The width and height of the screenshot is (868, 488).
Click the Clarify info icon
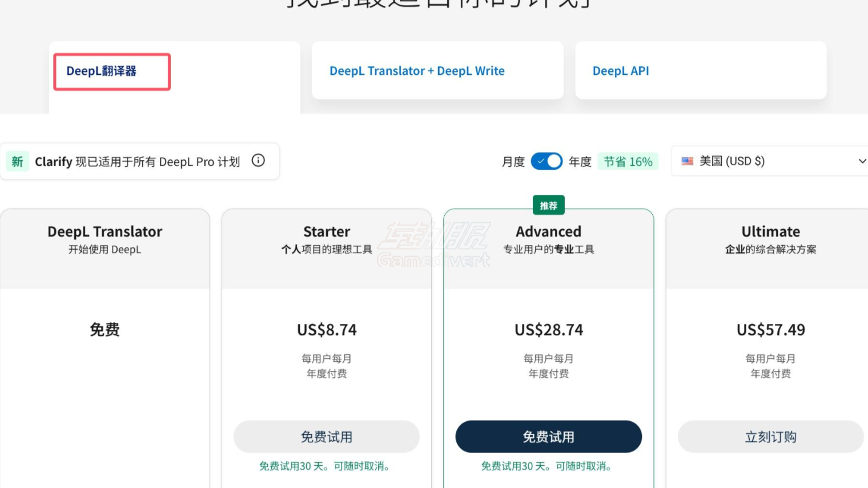[258, 161]
